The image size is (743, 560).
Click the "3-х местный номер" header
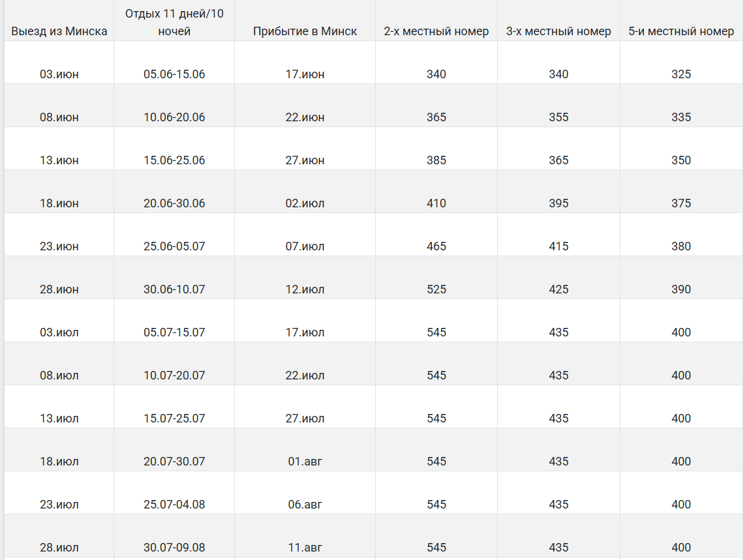click(558, 31)
